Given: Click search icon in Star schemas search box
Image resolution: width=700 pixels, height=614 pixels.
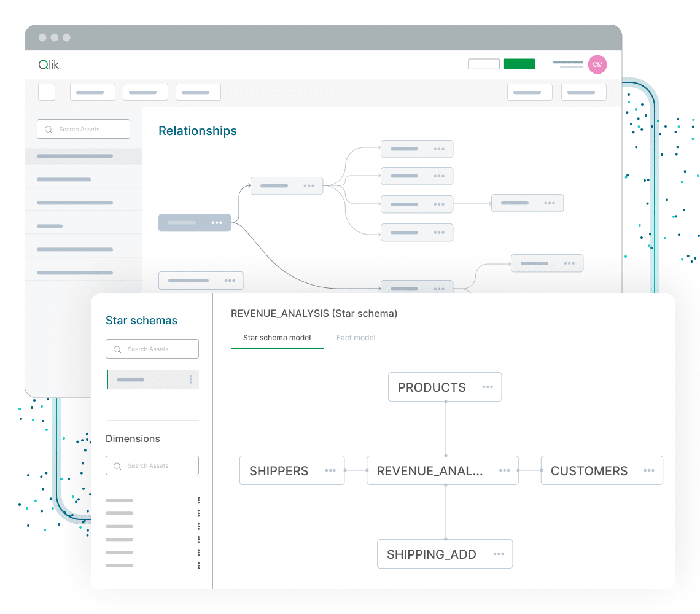Looking at the screenshot, I should 117,349.
